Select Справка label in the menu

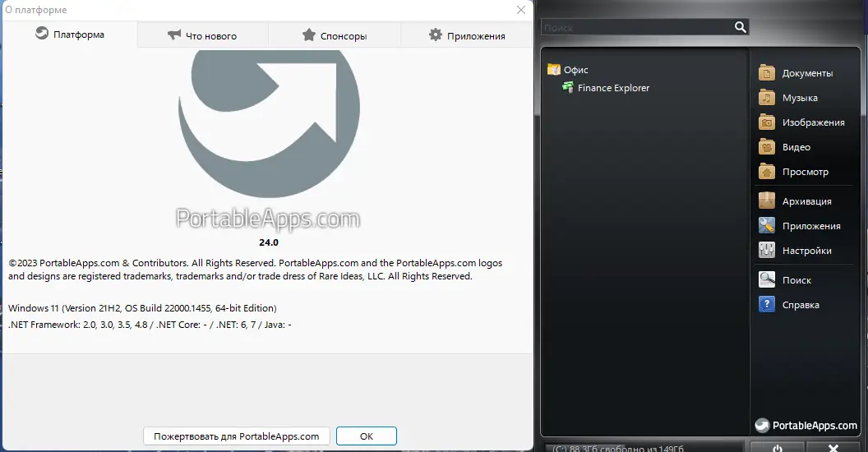(x=801, y=305)
